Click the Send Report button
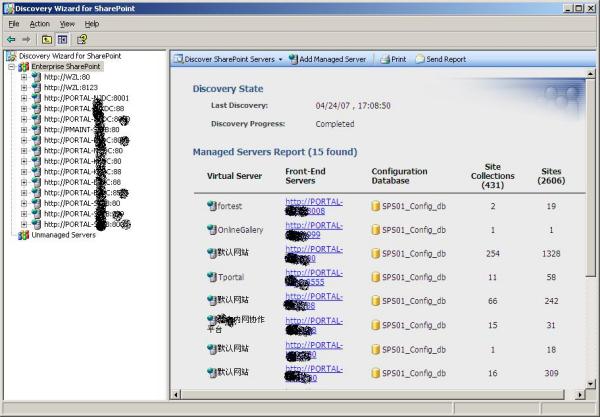 [x=441, y=59]
